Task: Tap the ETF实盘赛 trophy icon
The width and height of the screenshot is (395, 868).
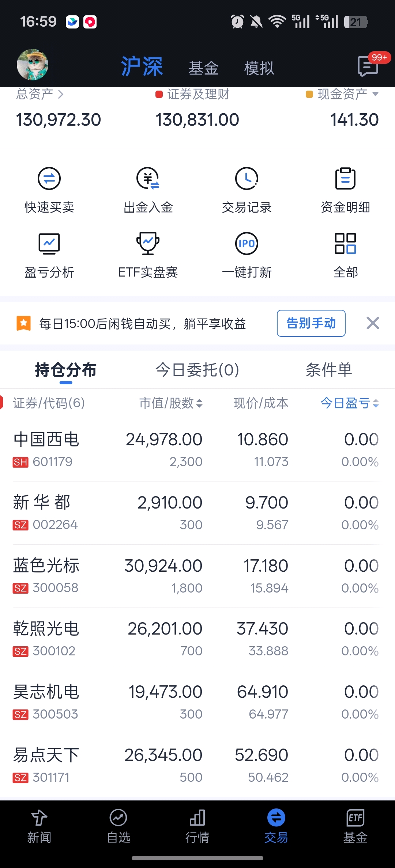Action: [148, 244]
